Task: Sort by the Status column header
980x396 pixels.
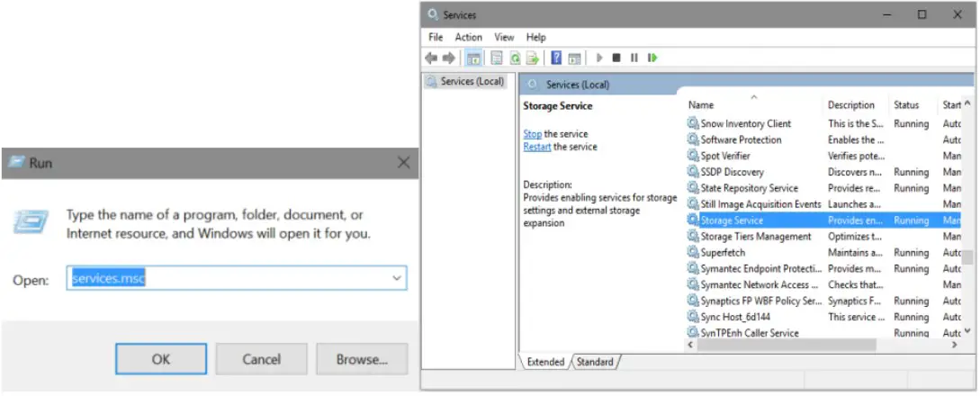Action: pos(906,105)
